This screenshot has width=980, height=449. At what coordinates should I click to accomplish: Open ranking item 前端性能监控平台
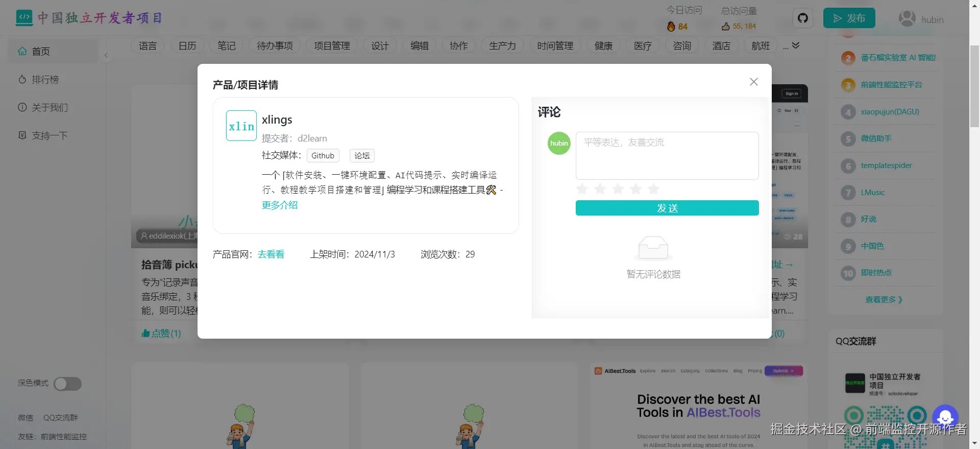click(891, 85)
